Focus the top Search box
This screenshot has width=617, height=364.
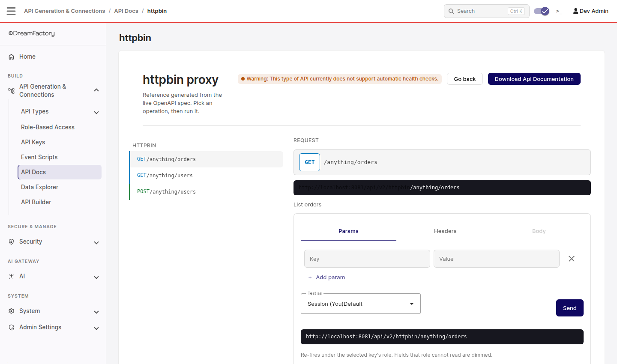click(486, 11)
